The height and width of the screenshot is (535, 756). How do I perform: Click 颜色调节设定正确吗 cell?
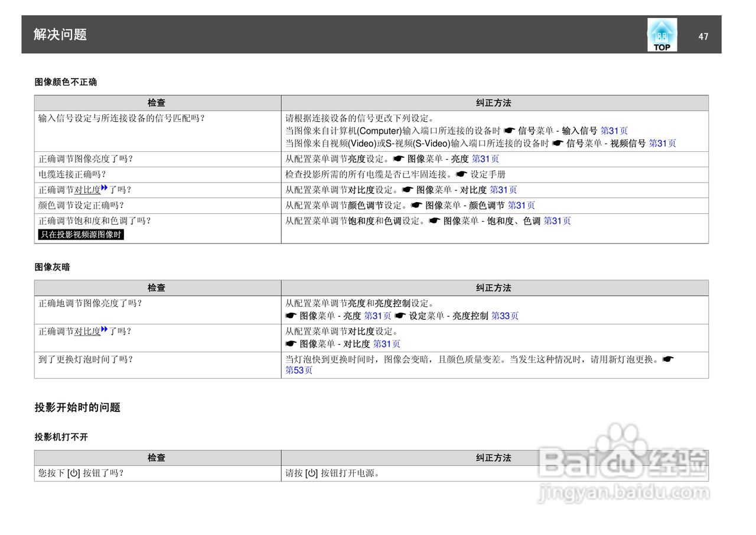[158, 205]
